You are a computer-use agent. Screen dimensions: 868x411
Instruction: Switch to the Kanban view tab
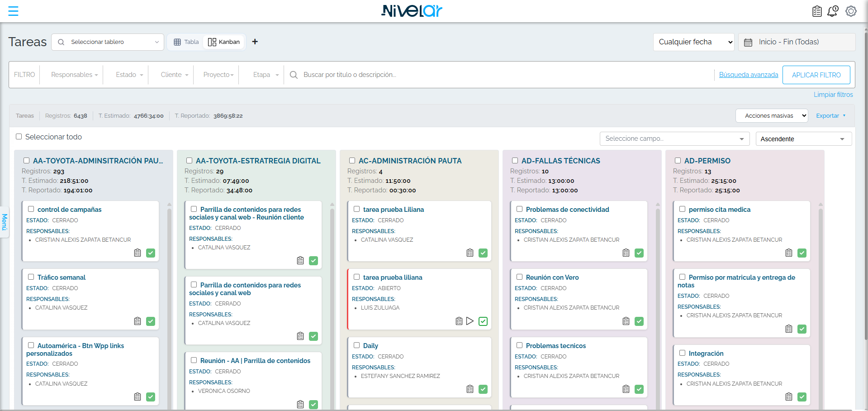tap(224, 42)
